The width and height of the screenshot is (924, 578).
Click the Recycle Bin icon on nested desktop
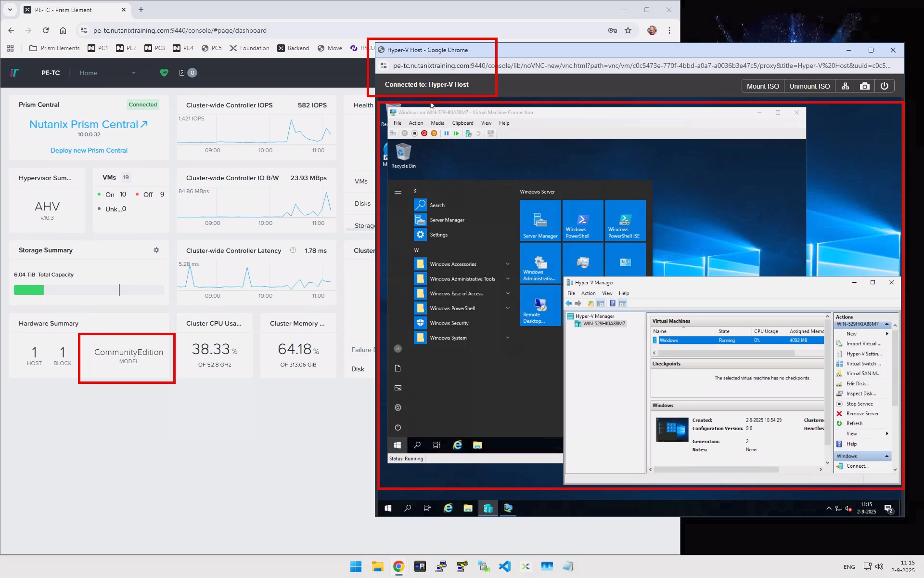point(403,156)
